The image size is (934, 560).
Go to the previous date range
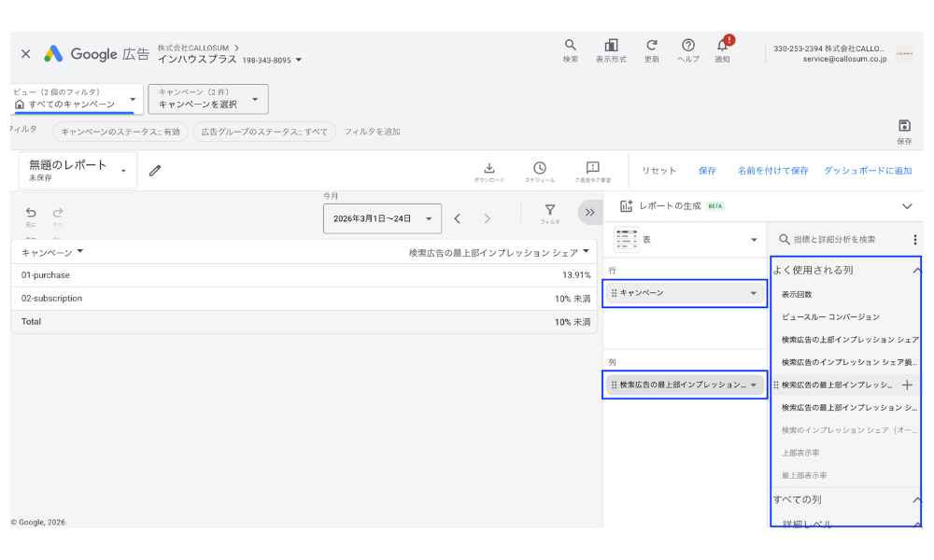458,218
